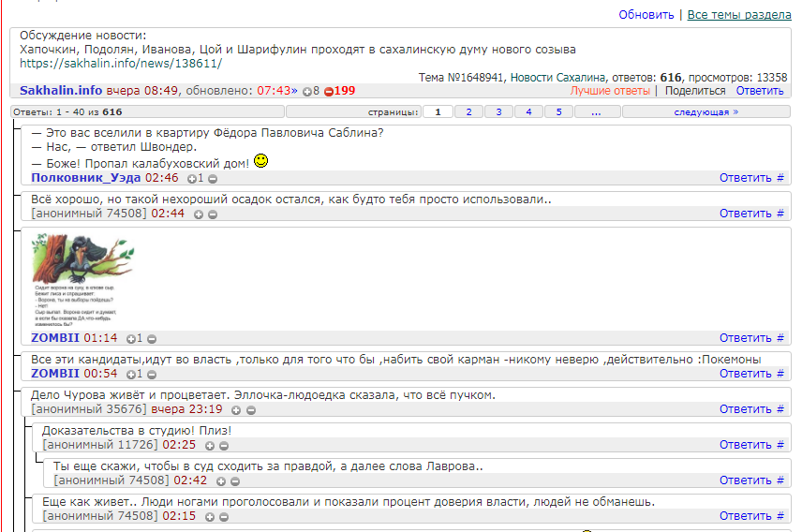802x532 pixels.
Task: Downvote anonymous 74508's comment at 02:15
Action: click(x=225, y=517)
